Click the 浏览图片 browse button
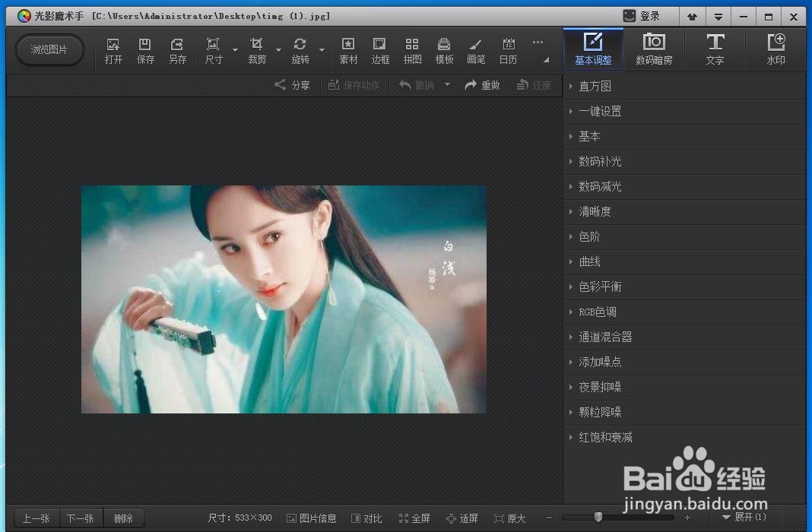This screenshot has height=532, width=812. point(49,49)
